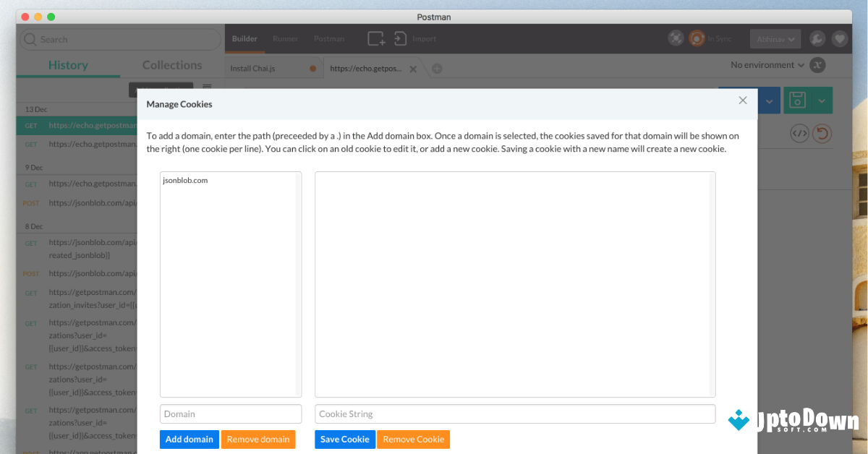Click the interceptor icon in the header
The width and height of the screenshot is (868, 454).
click(676, 38)
